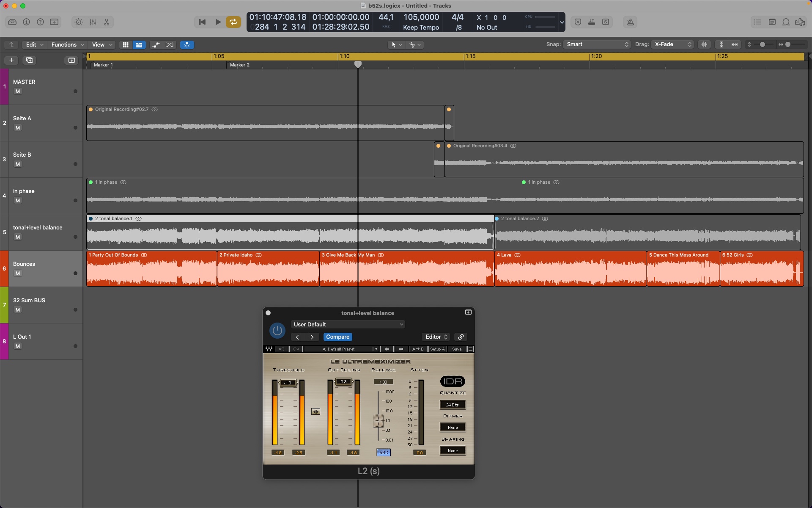Duplicate track icon in track header
The width and height of the screenshot is (812, 508).
(30, 60)
